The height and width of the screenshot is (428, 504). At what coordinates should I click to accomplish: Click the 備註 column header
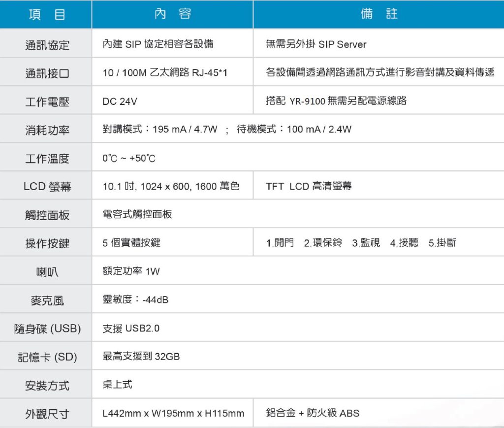[x=378, y=14]
